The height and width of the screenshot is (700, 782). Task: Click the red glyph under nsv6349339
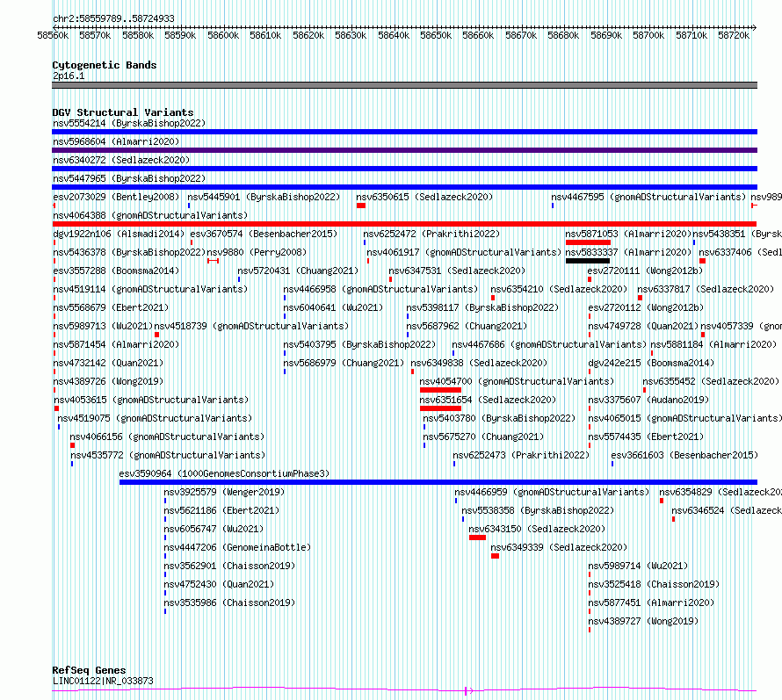coord(495,556)
